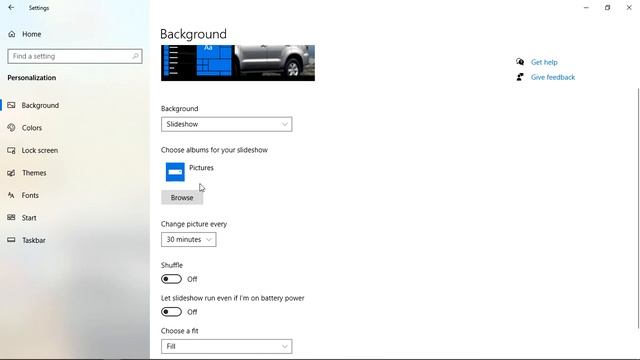
Task: Open the Colors settings page
Action: click(x=32, y=128)
